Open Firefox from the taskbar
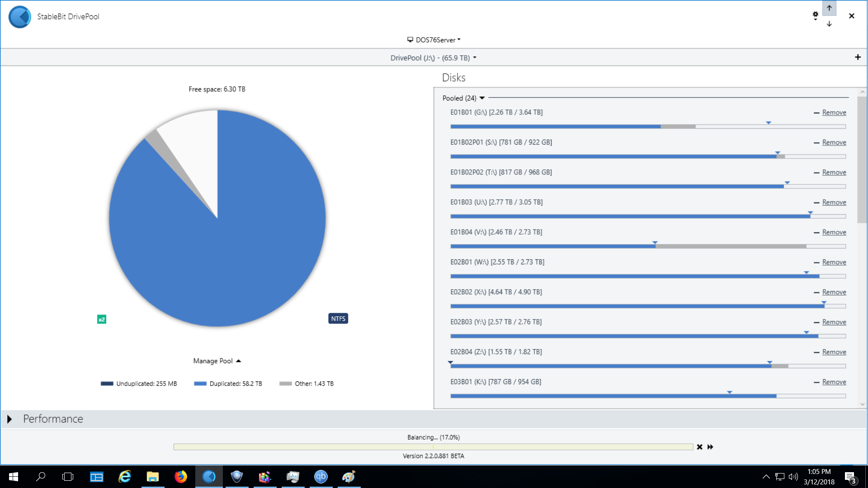 click(181, 477)
